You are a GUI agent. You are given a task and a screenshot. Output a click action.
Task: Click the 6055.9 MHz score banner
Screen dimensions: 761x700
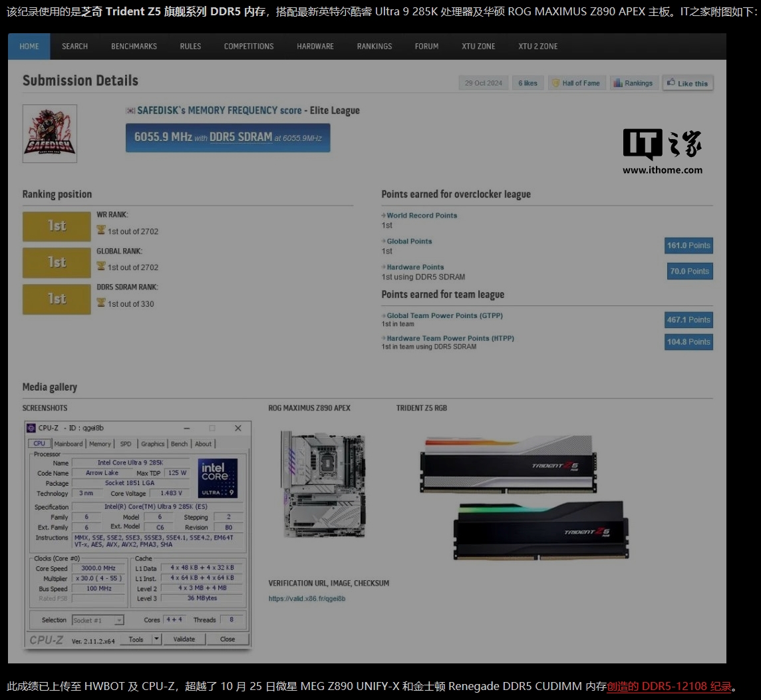coord(228,138)
